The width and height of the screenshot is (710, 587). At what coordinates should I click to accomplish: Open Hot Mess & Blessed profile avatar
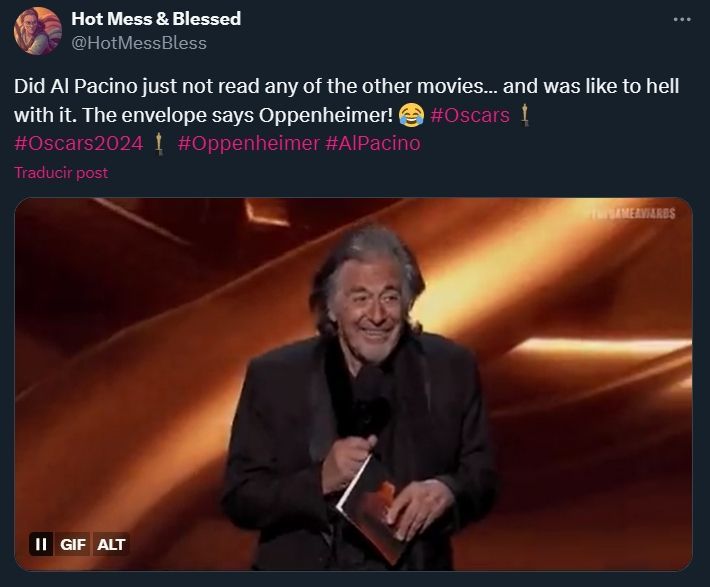pos(38,31)
